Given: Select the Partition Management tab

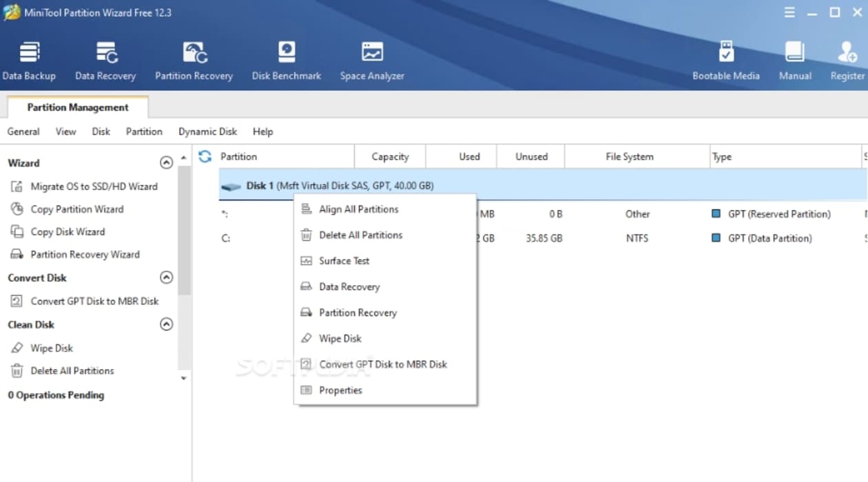Looking at the screenshot, I should 78,107.
